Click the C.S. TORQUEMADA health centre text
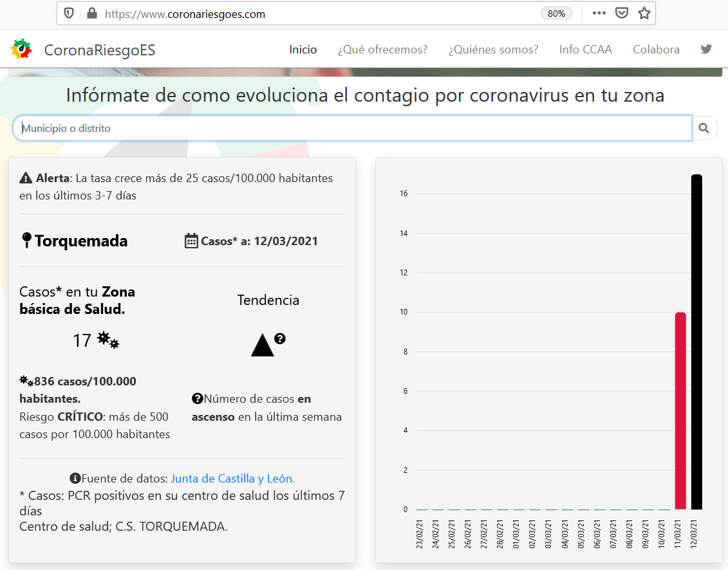This screenshot has width=728, height=570. tap(171, 526)
